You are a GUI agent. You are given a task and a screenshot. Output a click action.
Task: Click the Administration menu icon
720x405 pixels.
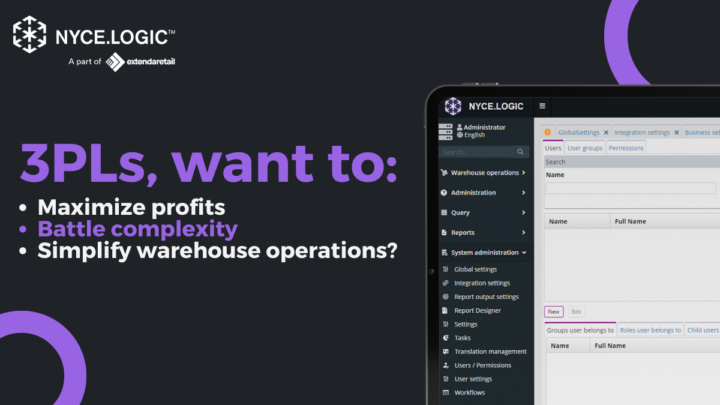[444, 193]
